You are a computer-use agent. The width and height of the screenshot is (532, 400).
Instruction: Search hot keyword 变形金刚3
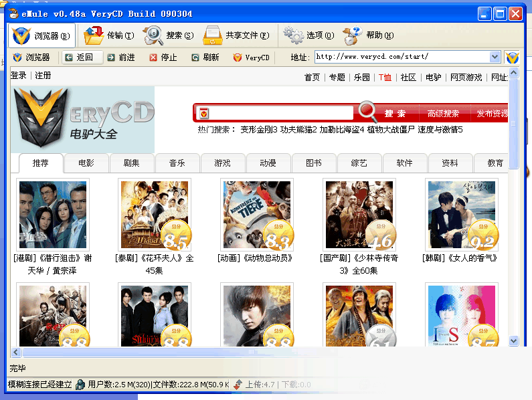[x=259, y=130]
